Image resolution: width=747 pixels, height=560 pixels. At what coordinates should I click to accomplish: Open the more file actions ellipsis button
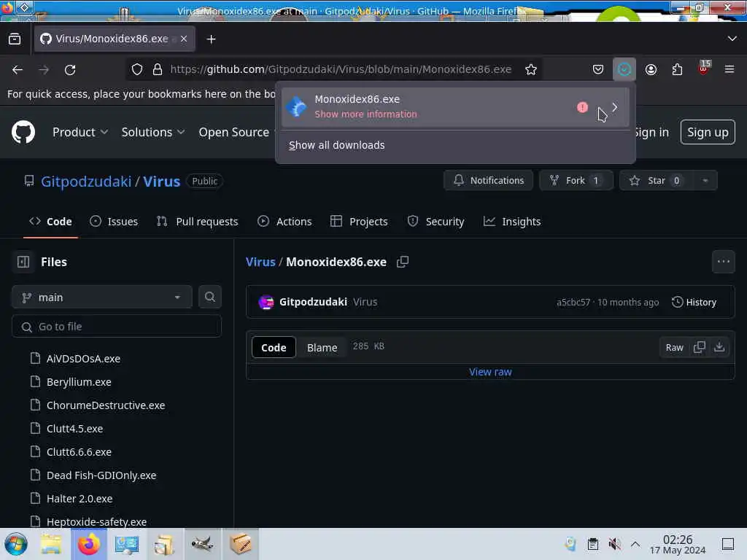pyautogui.click(x=723, y=262)
